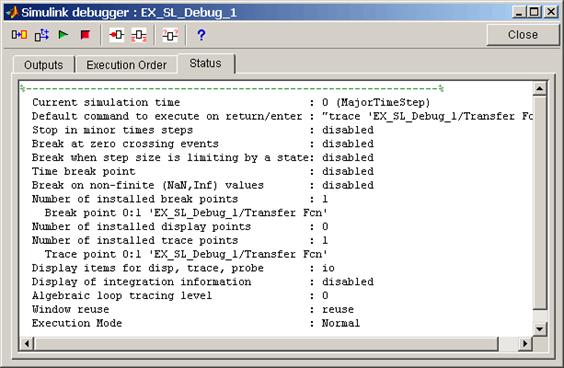
Task: Click the vertical scrollbar down arrow
Action: tap(540, 329)
